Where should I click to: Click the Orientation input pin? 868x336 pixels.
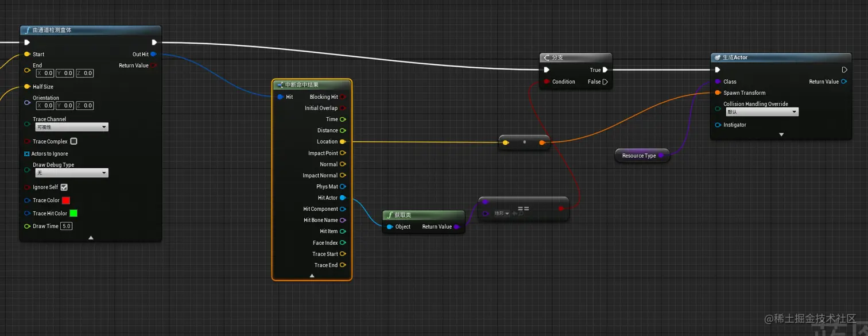click(x=27, y=102)
